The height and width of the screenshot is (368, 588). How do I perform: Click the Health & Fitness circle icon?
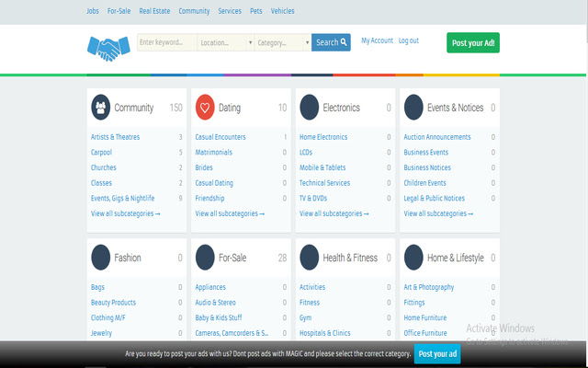[x=309, y=258]
